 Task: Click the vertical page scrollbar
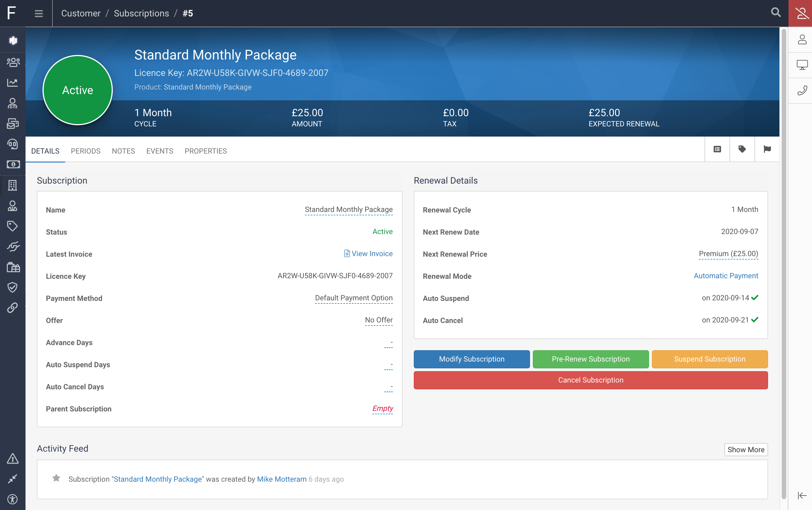[x=783, y=263]
